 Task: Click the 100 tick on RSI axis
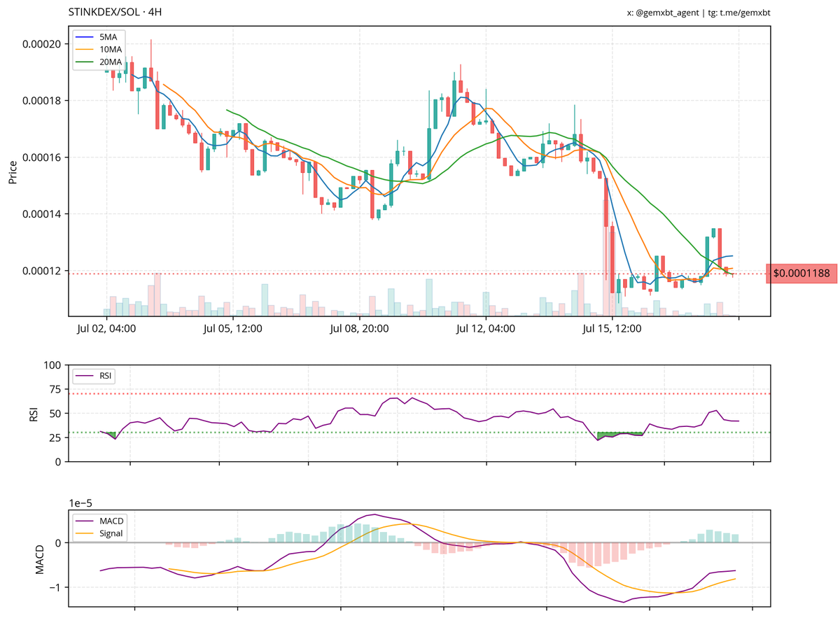pyautogui.click(x=53, y=365)
